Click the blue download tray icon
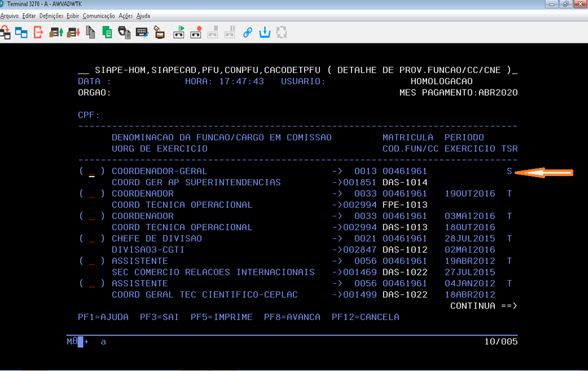The height and width of the screenshot is (371, 588). 265,33
